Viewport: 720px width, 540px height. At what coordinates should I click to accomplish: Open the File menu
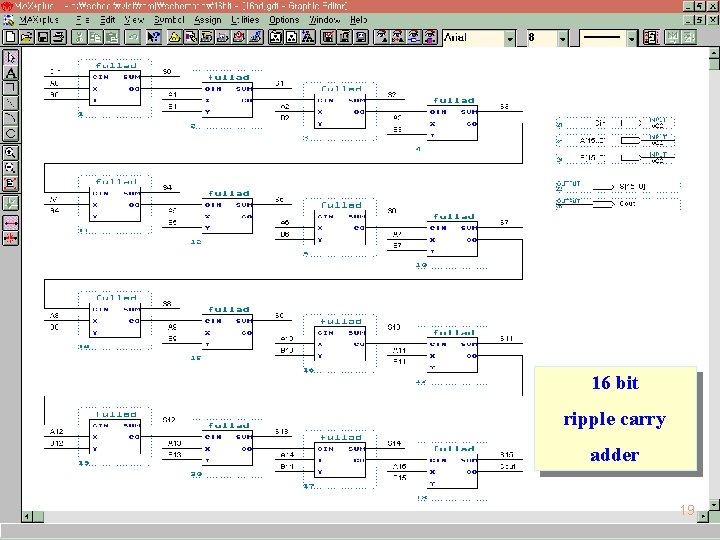[83, 20]
